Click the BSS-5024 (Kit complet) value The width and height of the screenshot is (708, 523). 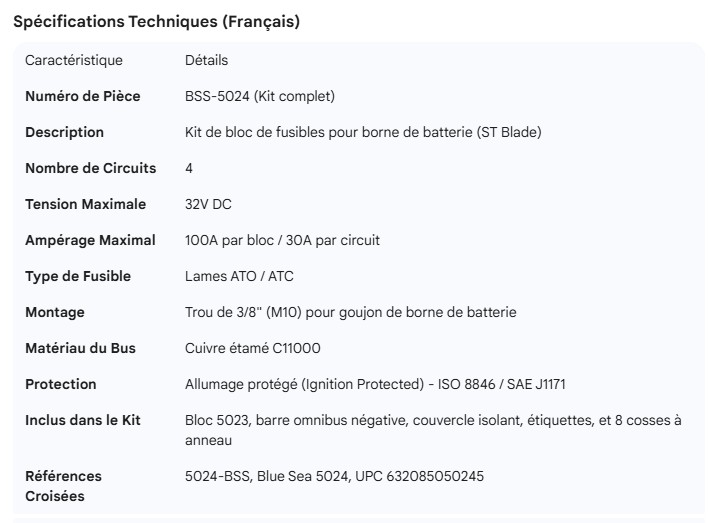point(260,96)
